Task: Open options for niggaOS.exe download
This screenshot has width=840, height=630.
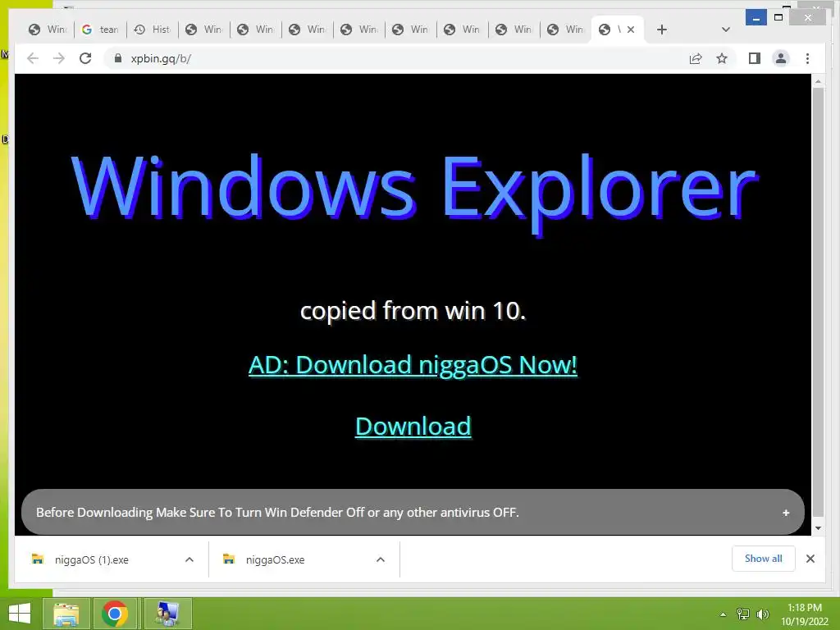Action: 381,559
